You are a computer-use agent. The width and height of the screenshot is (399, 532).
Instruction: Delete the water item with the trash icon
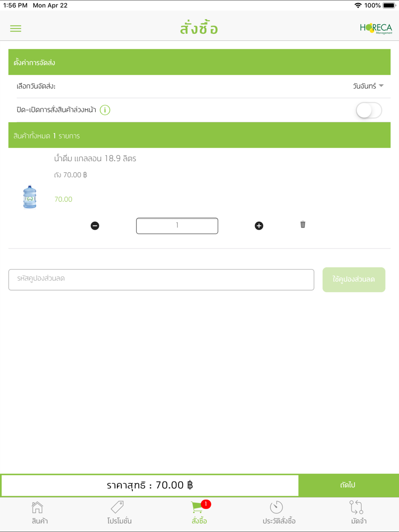point(303,225)
